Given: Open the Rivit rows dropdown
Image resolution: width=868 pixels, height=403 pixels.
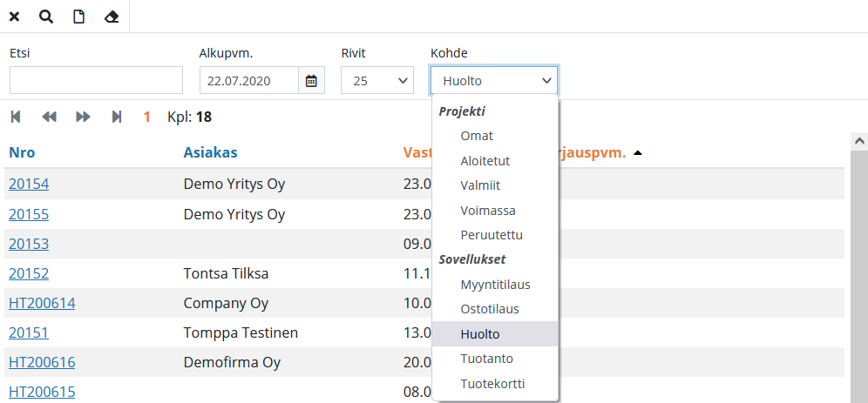Looking at the screenshot, I should coord(377,81).
